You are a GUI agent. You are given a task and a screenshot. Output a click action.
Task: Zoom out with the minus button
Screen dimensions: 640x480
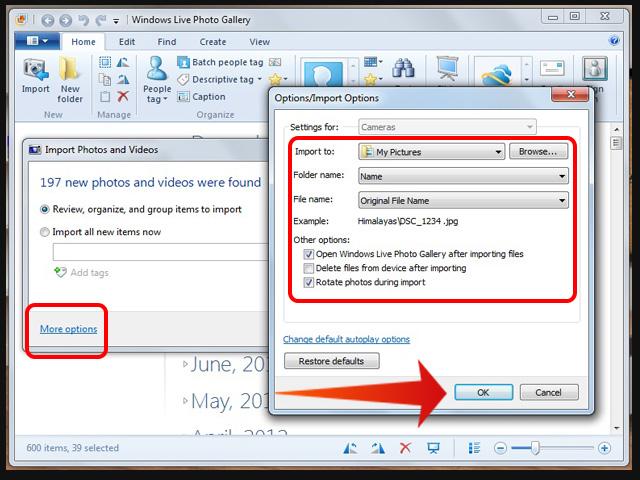[500, 448]
